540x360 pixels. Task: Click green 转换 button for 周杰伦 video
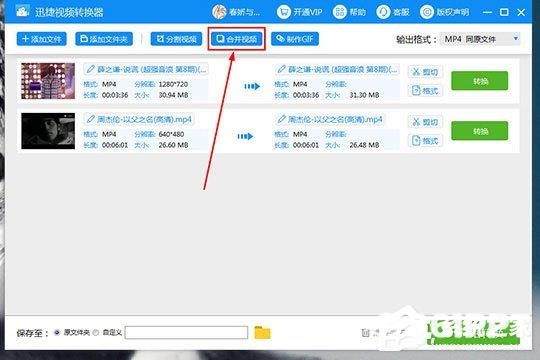(479, 131)
